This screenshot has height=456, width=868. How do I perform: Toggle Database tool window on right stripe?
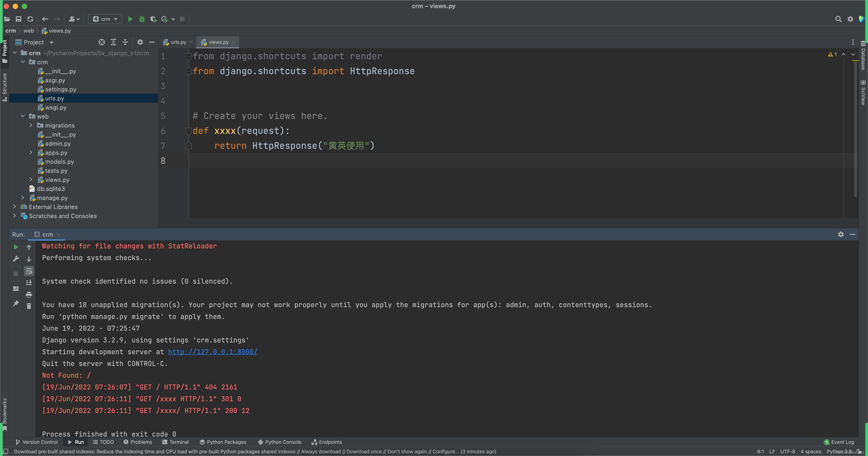863,55
